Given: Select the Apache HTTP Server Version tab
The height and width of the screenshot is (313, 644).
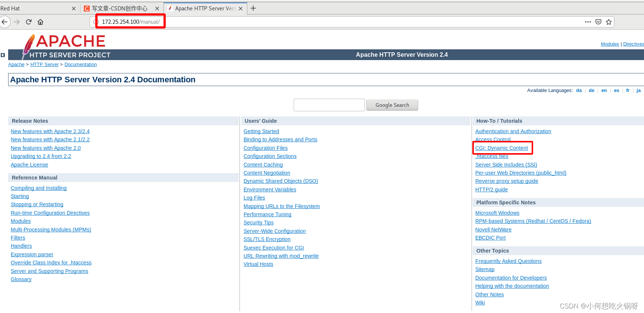Looking at the screenshot, I should (x=205, y=9).
